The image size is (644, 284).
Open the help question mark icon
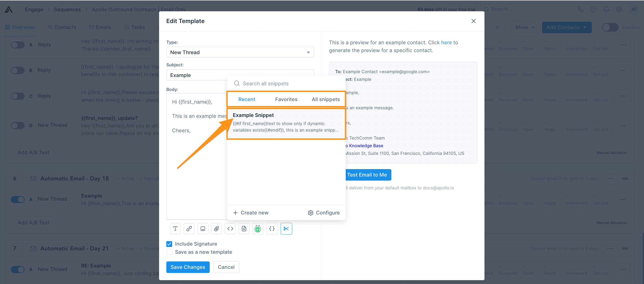[593, 9]
